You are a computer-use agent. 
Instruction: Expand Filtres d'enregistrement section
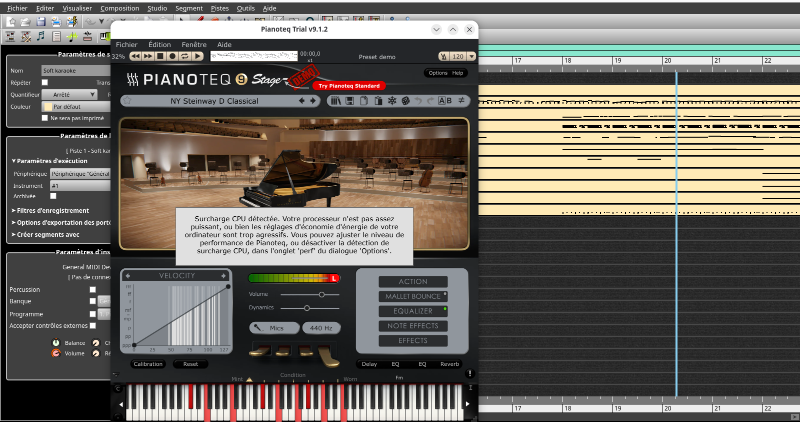(50, 210)
